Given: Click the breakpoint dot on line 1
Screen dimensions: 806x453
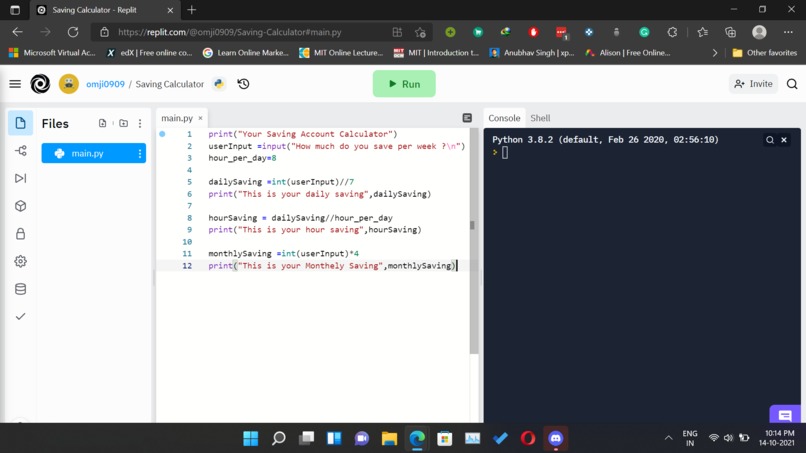Looking at the screenshot, I should coord(162,134).
